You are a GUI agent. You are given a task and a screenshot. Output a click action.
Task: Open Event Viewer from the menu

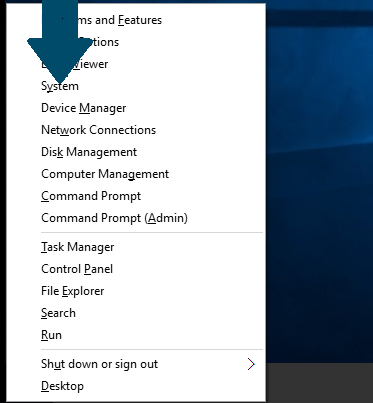click(75, 64)
